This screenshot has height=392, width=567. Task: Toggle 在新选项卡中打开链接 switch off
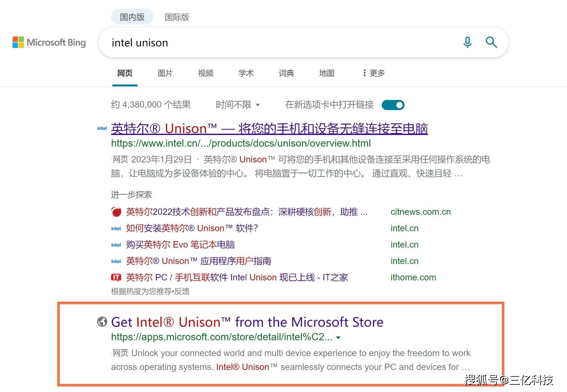tap(393, 105)
